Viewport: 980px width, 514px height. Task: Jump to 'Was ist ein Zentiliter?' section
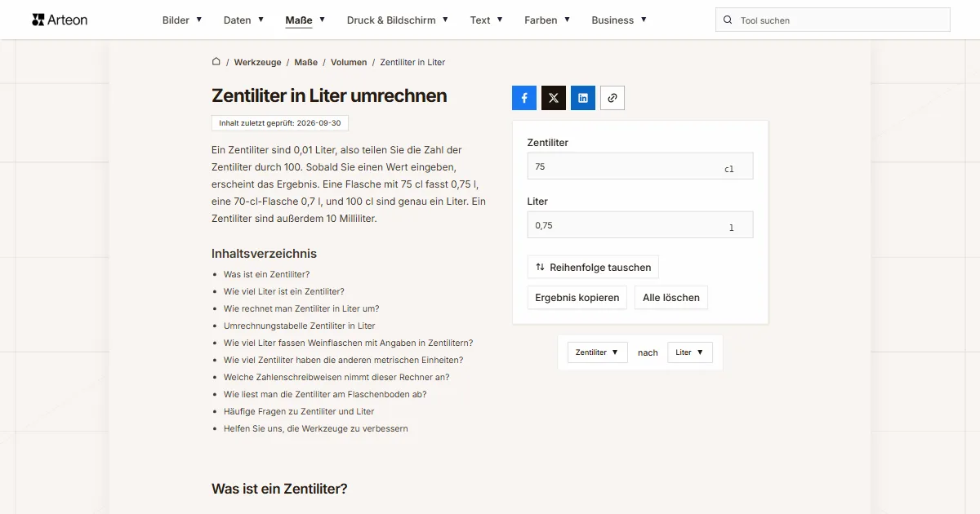pyautogui.click(x=267, y=274)
